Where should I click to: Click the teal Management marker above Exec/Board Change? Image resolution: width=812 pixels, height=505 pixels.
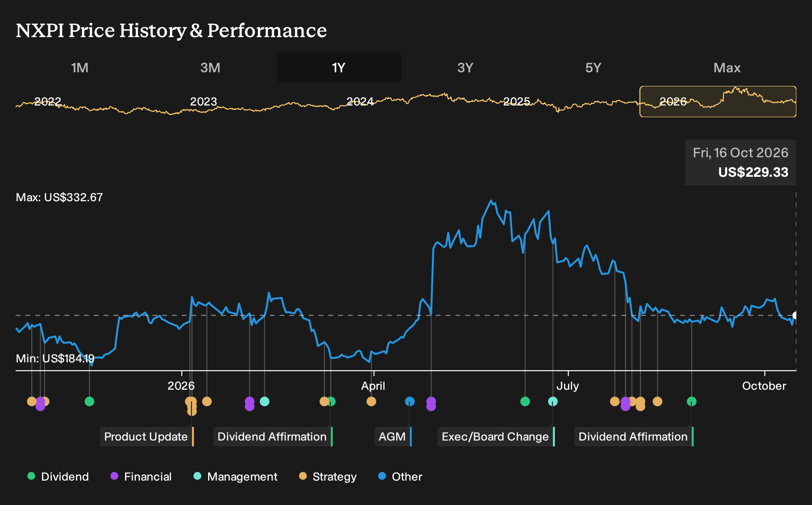click(x=553, y=401)
